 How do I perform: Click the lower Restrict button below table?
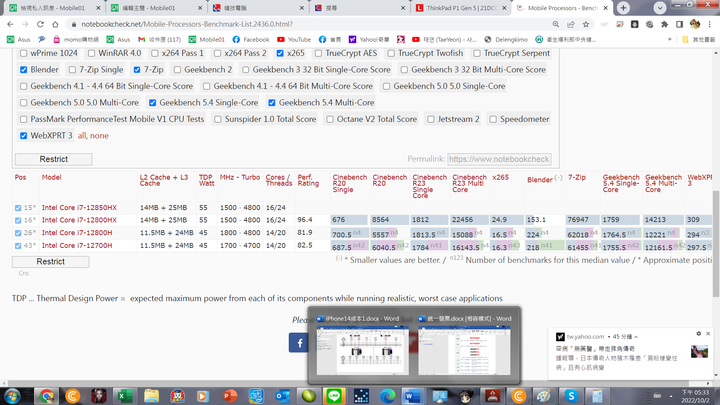coord(51,262)
